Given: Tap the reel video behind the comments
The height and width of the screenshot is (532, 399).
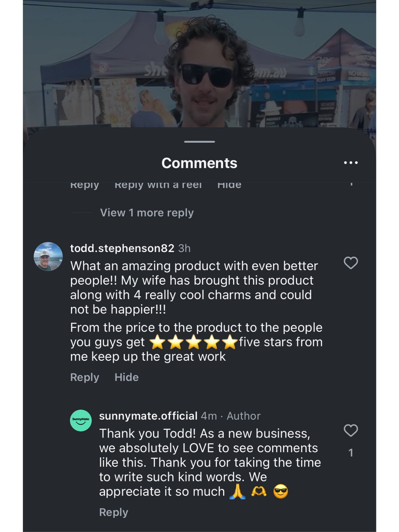Looking at the screenshot, I should tap(199, 66).
